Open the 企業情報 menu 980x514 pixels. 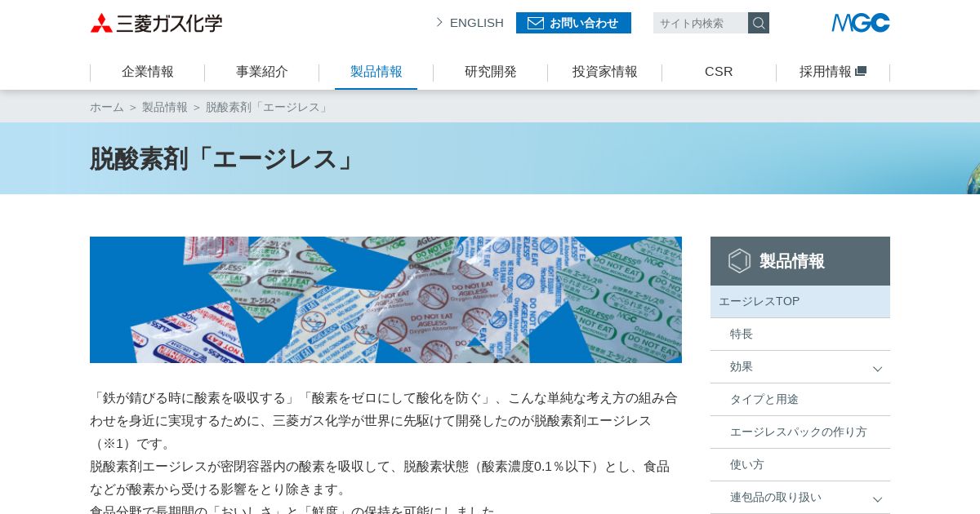pyautogui.click(x=148, y=72)
